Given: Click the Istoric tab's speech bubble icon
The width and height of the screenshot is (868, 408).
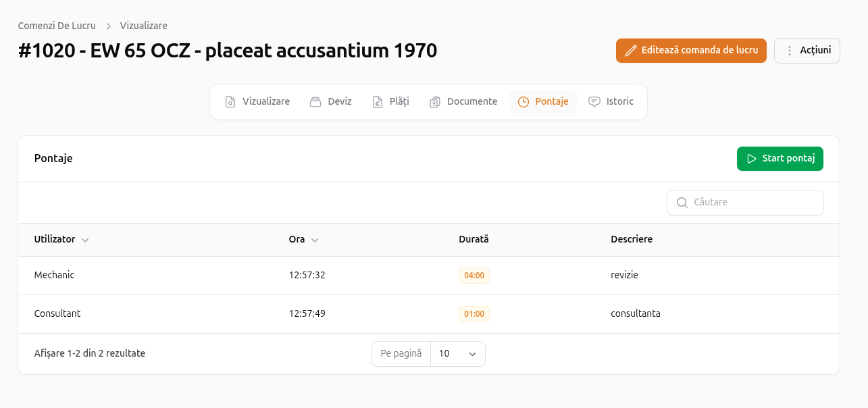Looking at the screenshot, I should point(594,102).
